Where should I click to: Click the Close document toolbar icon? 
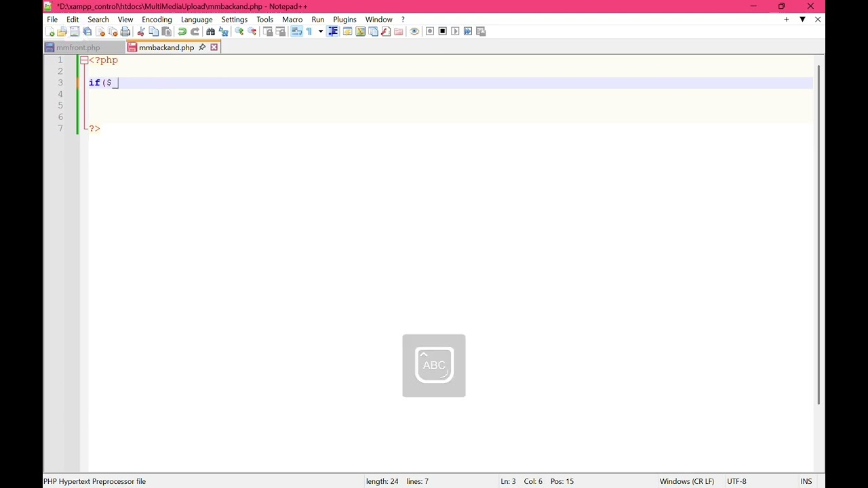[100, 31]
